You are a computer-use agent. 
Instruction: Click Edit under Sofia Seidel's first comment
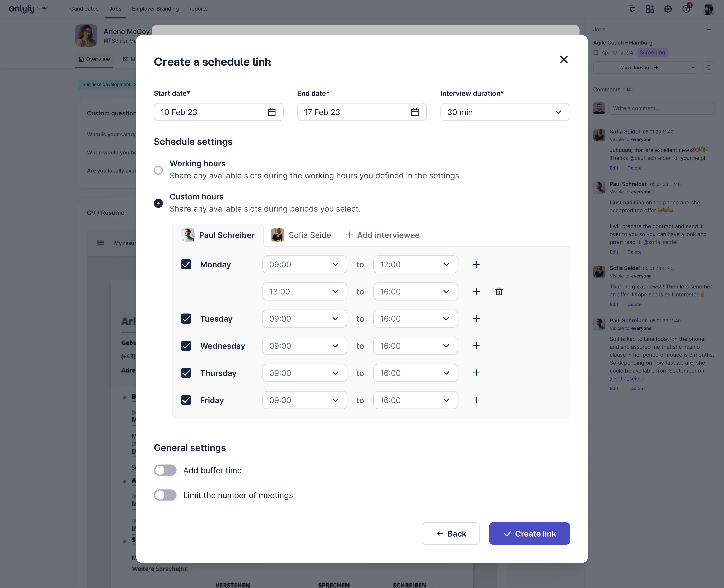pos(614,168)
